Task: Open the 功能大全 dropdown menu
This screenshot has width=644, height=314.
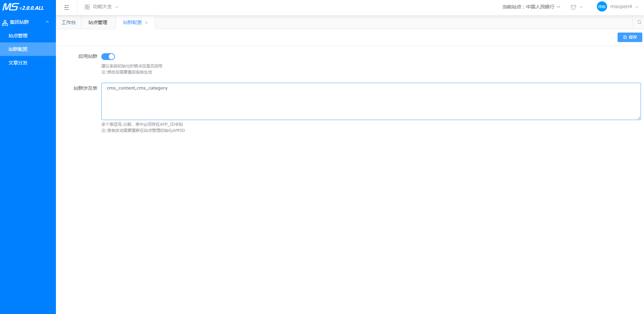Action: click(102, 7)
